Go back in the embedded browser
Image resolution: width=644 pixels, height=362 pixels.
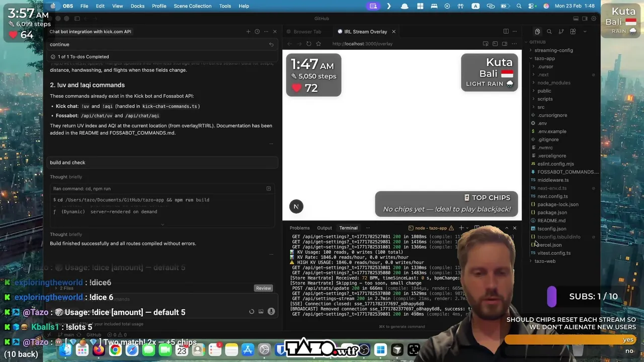289,44
